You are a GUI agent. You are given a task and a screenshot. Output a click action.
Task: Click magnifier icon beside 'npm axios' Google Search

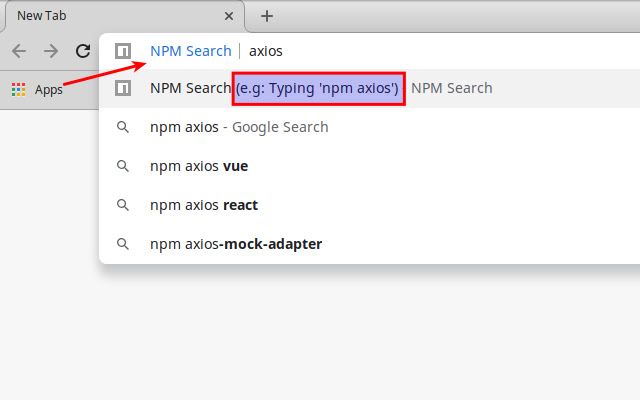tap(123, 127)
